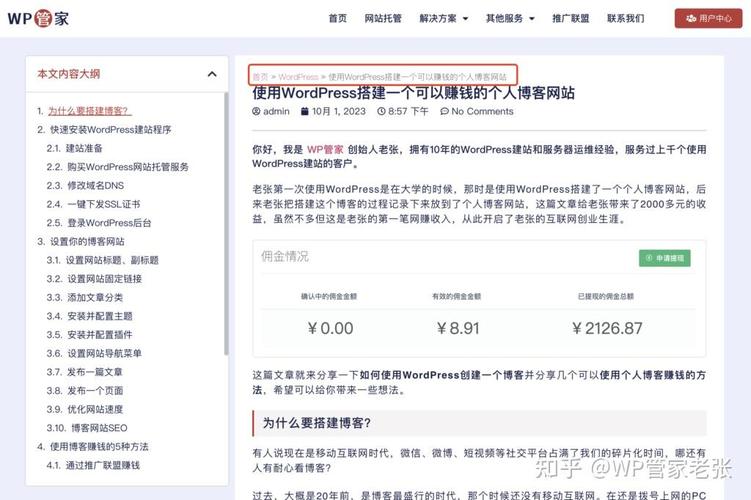The width and height of the screenshot is (751, 500).
Task: Click the article title heading
Action: (x=413, y=92)
